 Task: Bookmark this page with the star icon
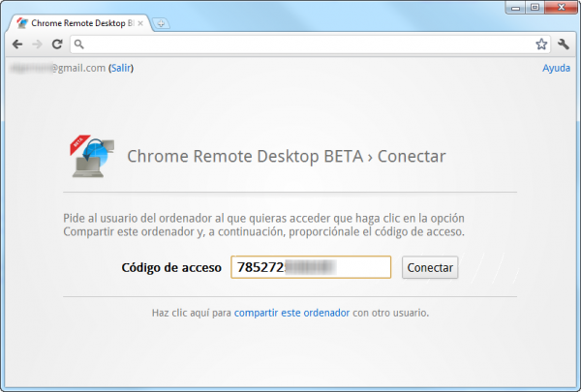tap(541, 45)
